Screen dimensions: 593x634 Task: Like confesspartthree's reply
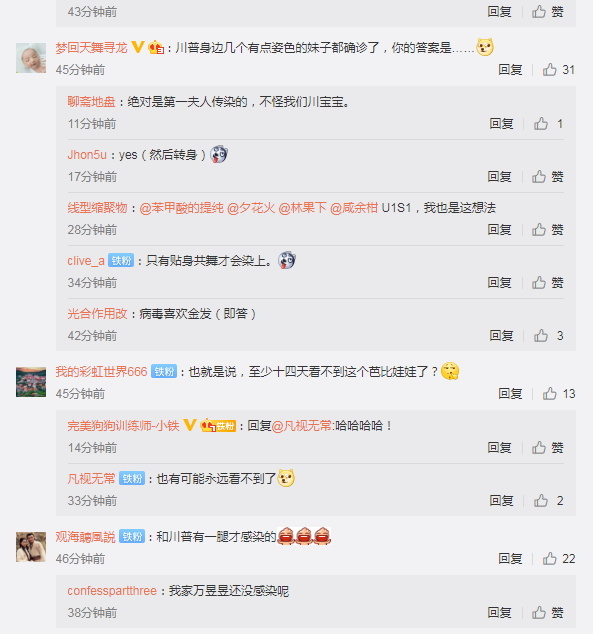[547, 613]
